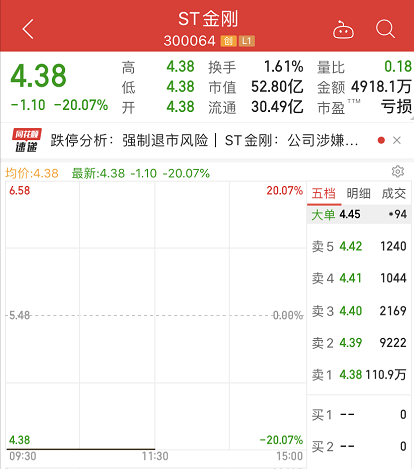The height and width of the screenshot is (469, 414).
Task: Tap the 换手 1.61% value
Action: (x=284, y=67)
